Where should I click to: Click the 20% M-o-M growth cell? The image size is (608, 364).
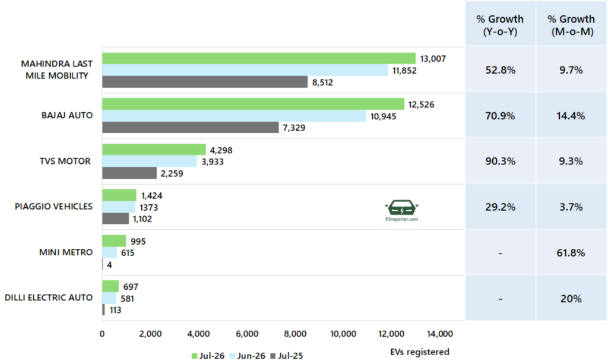pyautogui.click(x=571, y=299)
